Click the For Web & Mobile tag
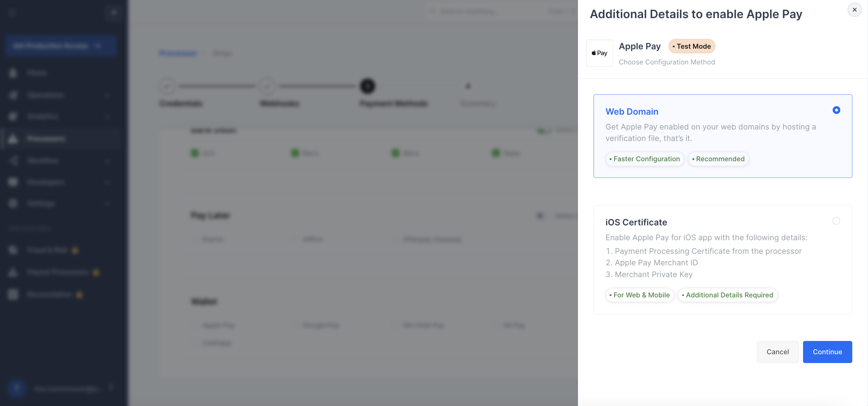Viewport: 868px width, 406px height. (639, 295)
